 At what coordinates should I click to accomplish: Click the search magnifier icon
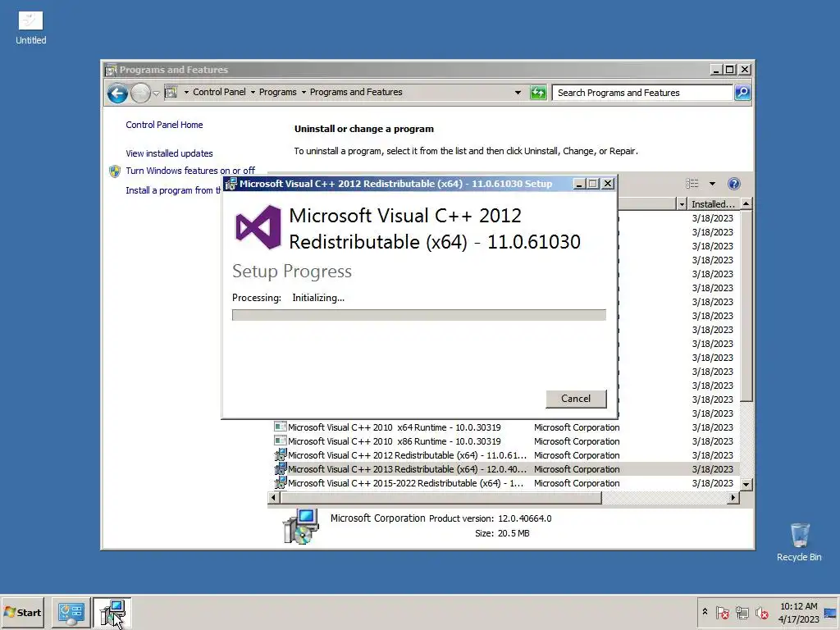point(742,93)
